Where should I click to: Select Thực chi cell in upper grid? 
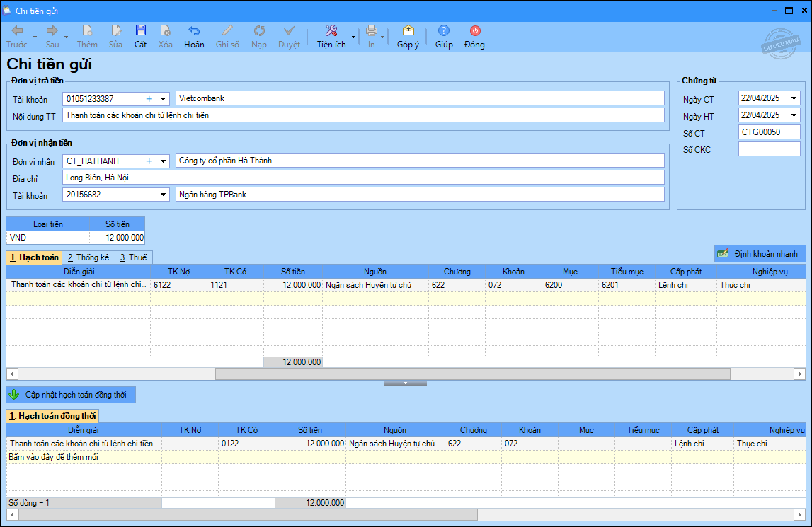[761, 285]
